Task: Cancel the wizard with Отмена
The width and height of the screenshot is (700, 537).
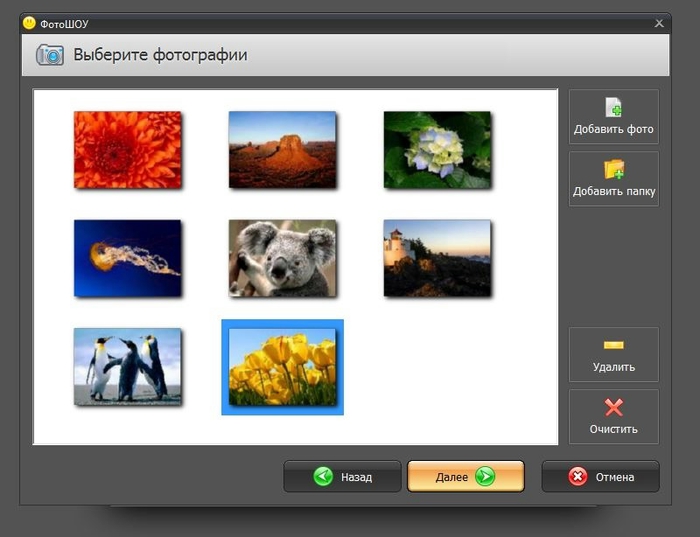Action: pyautogui.click(x=600, y=477)
